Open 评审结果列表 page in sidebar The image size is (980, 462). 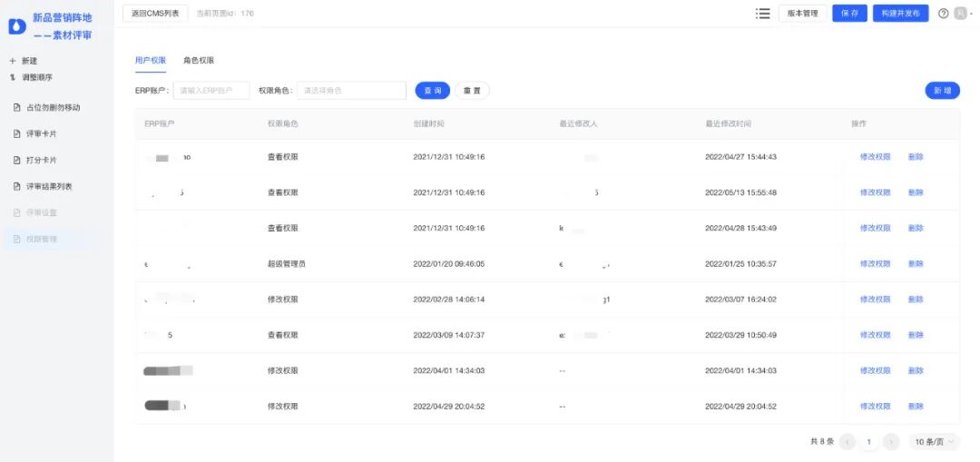pyautogui.click(x=47, y=186)
